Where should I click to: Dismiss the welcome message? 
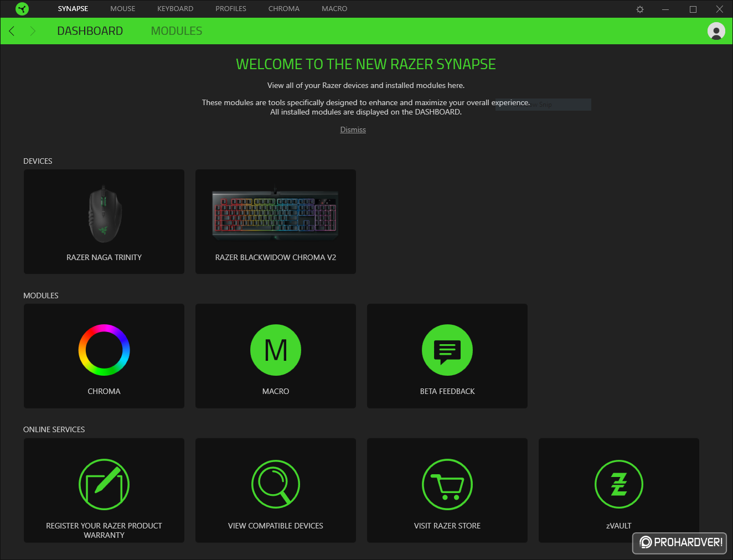click(x=353, y=129)
